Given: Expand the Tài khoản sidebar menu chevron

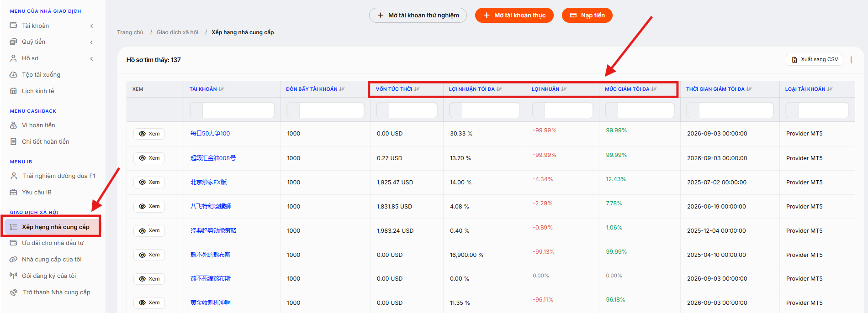Looking at the screenshot, I should click(91, 26).
